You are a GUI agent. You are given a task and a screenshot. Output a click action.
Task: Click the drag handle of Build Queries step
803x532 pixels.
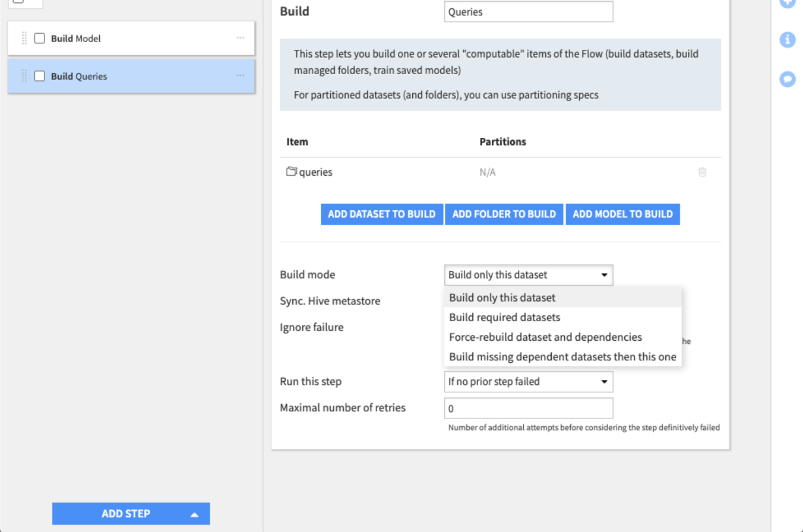[x=24, y=76]
